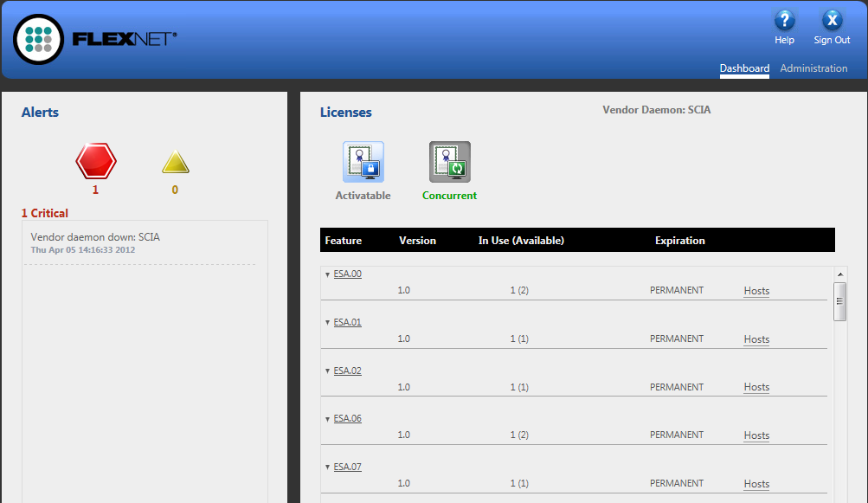Open the ESA.07 feature link
Image resolution: width=868 pixels, height=503 pixels.
[x=348, y=467]
